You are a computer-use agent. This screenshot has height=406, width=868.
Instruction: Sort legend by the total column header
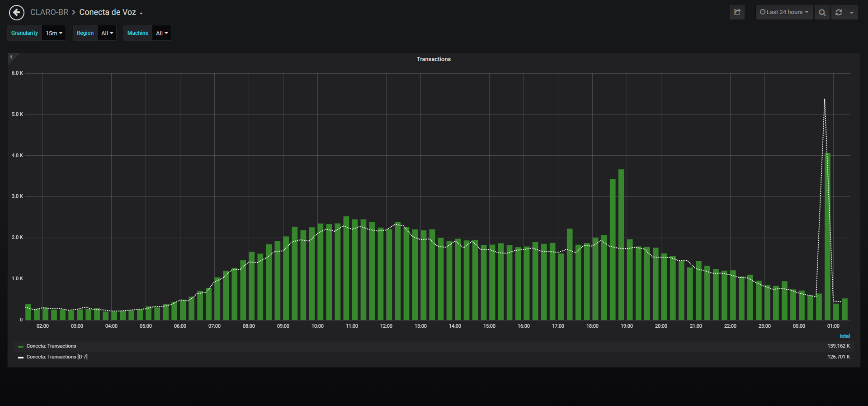(x=844, y=336)
